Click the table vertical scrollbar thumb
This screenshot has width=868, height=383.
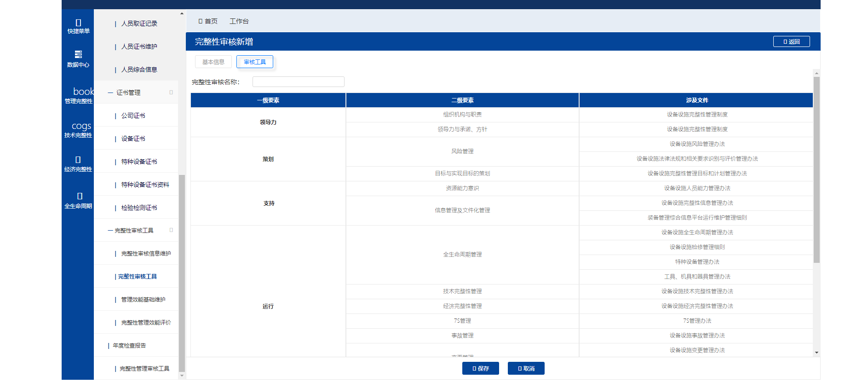click(x=816, y=170)
